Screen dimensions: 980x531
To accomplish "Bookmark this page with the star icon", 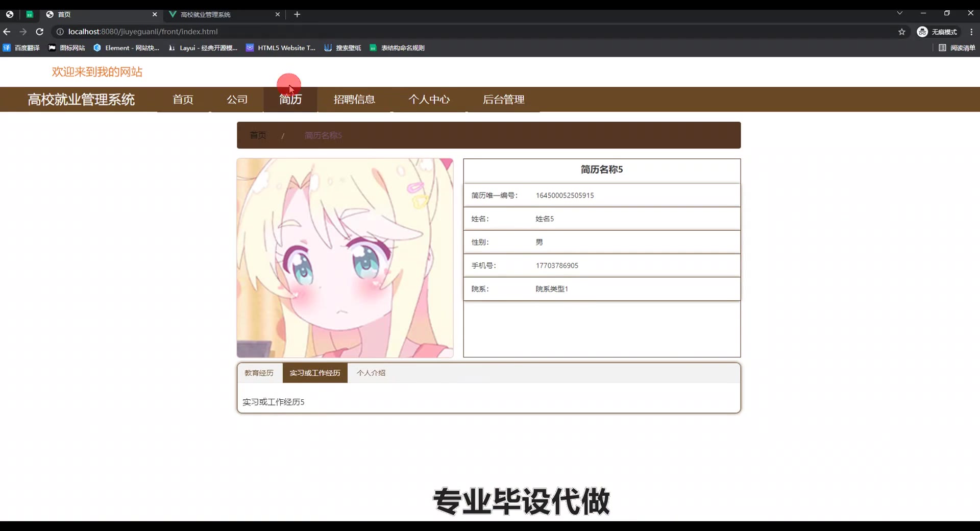I will [x=902, y=32].
